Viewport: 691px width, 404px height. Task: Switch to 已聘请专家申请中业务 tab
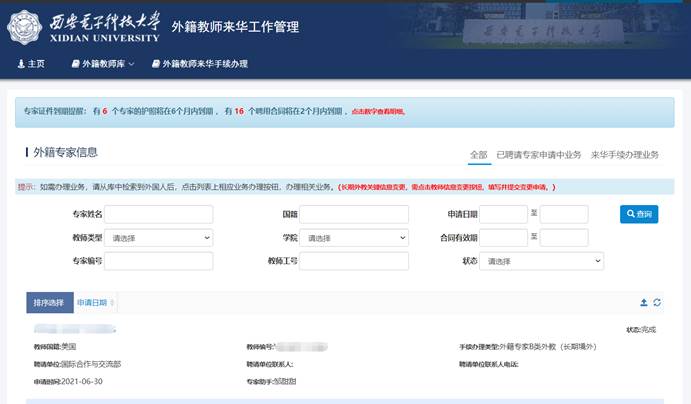539,154
